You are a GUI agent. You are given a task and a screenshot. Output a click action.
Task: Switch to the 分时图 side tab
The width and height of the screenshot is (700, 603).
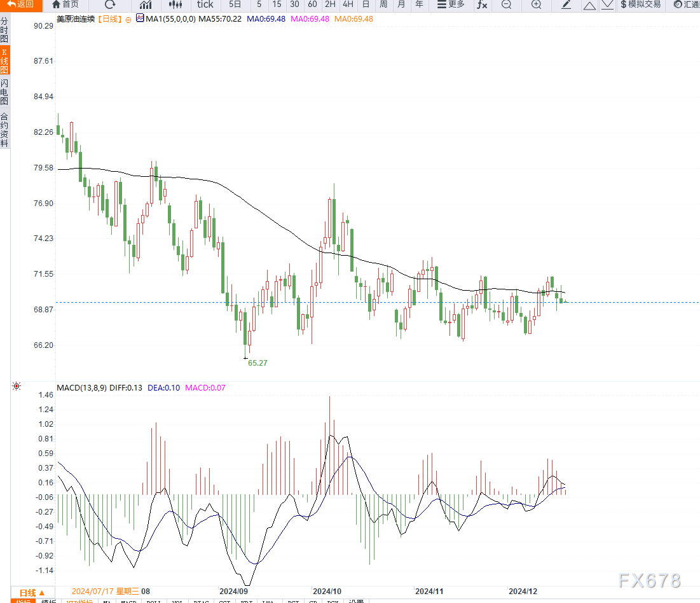(x=4, y=30)
